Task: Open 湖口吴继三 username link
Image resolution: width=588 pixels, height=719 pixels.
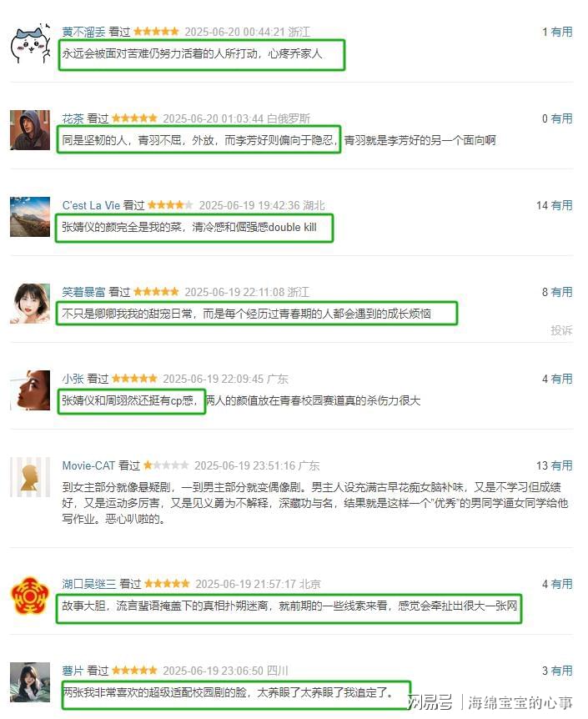Action: [x=89, y=584]
